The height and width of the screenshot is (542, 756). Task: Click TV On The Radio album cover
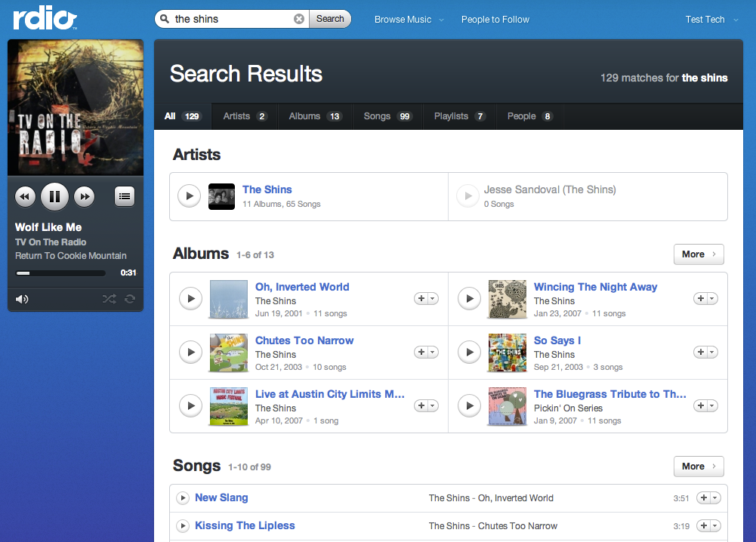pos(76,107)
